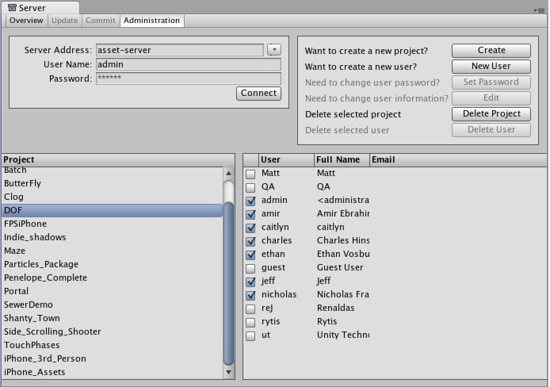Toggle the Matt user checkbox
The height and width of the screenshot is (387, 550).
[250, 174]
